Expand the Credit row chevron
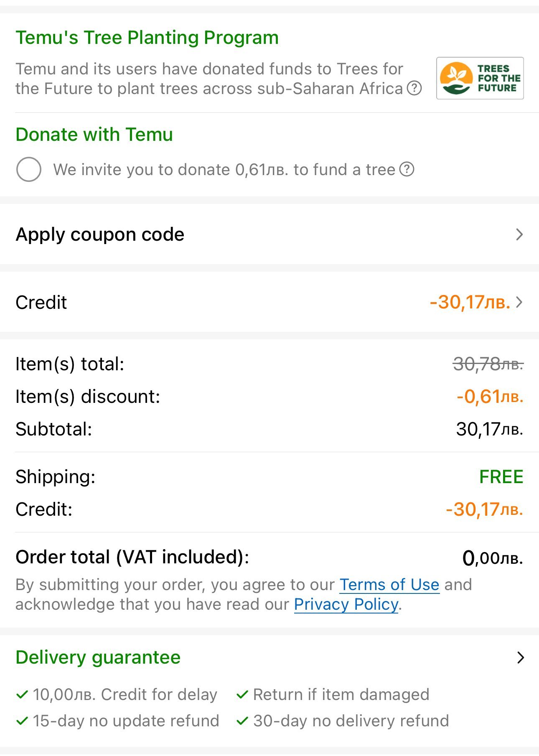Image resolution: width=539 pixels, height=756 pixels. pos(519,302)
